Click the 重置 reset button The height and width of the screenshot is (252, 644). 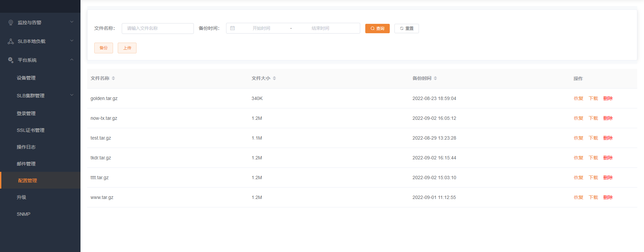(407, 29)
